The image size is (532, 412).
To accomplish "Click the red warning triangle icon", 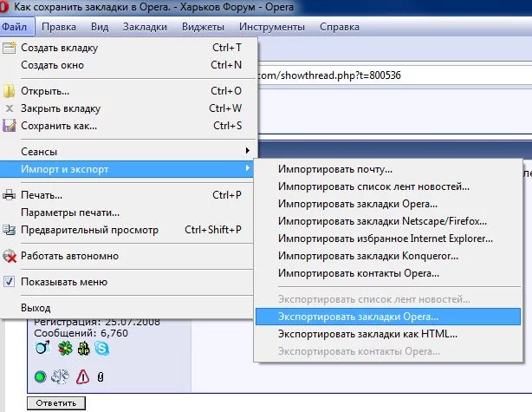I will coord(83,376).
